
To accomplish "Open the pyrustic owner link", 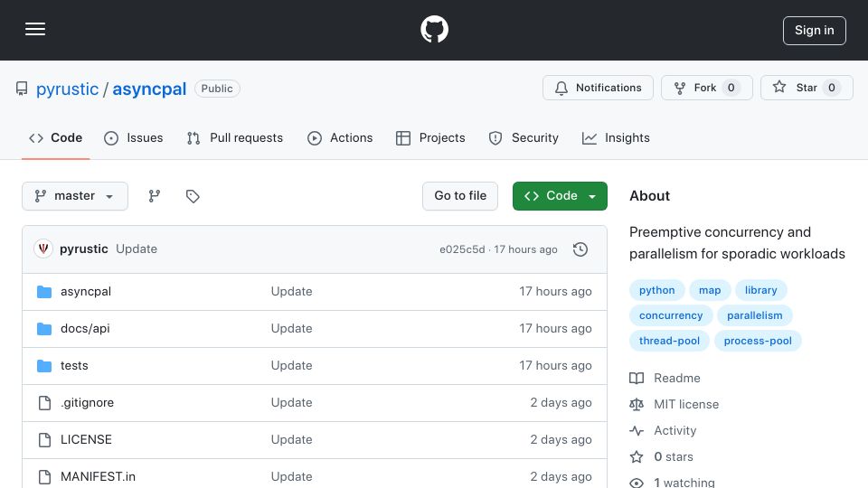I will click(68, 89).
